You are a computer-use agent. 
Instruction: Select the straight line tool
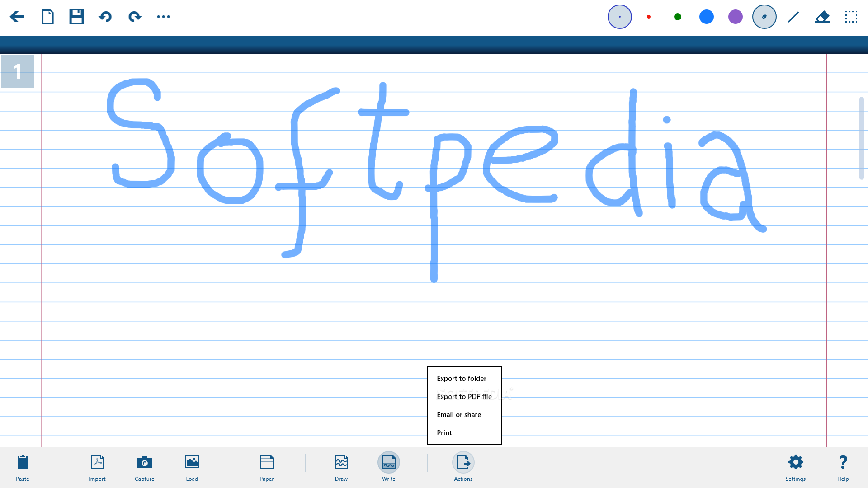pyautogui.click(x=793, y=17)
